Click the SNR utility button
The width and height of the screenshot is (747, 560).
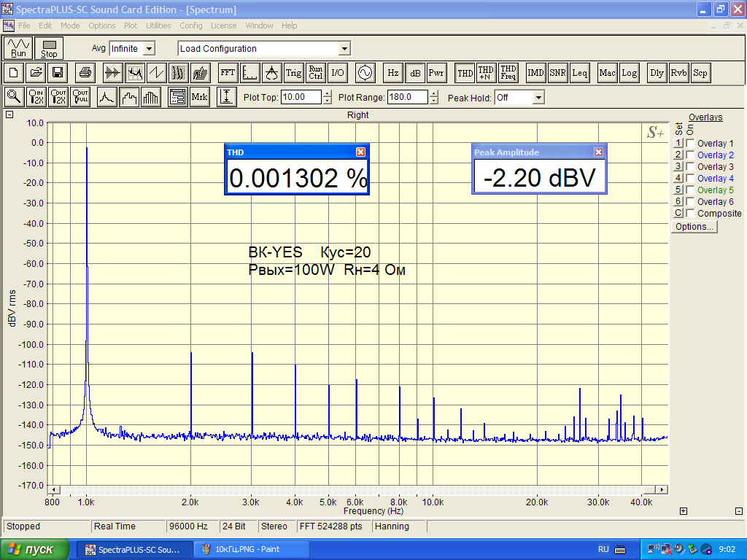pyautogui.click(x=557, y=73)
